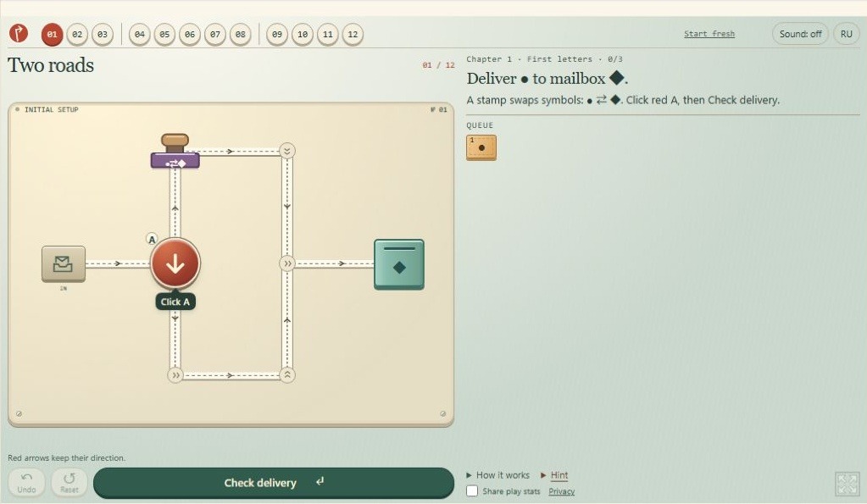Click the IN inbox tray icon

(x=64, y=264)
